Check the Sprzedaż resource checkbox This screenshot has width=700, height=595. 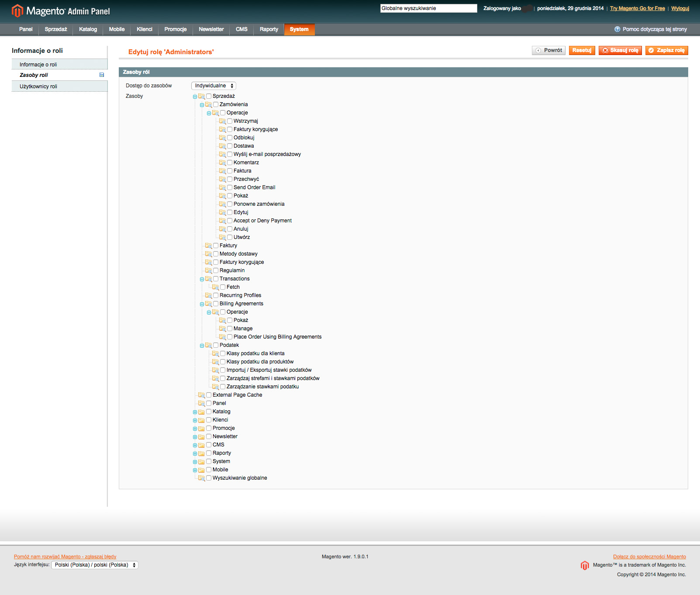[x=209, y=96]
